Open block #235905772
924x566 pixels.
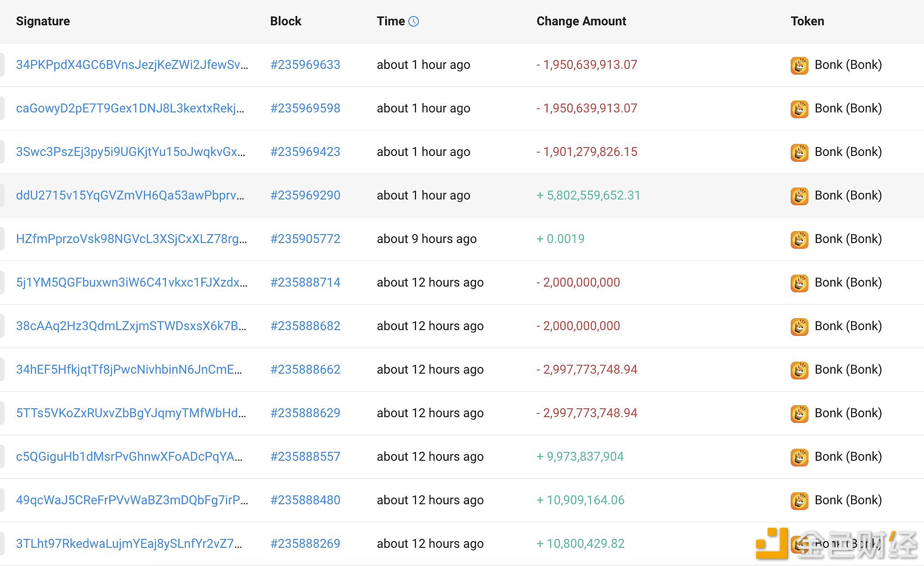pos(305,239)
